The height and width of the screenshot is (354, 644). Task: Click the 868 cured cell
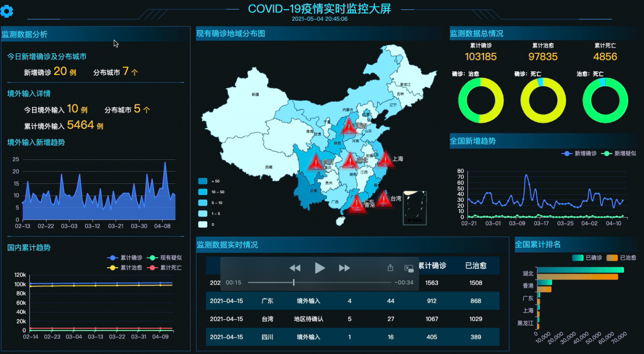(x=476, y=301)
